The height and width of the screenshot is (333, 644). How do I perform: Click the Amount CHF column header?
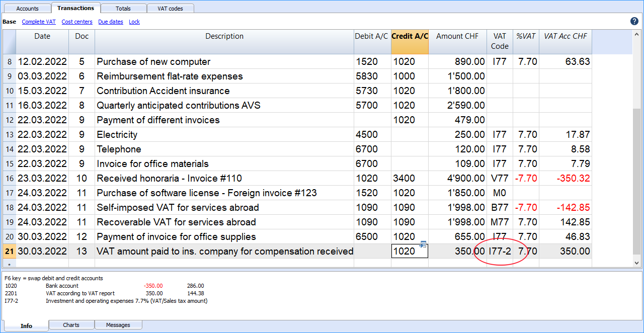click(x=457, y=42)
